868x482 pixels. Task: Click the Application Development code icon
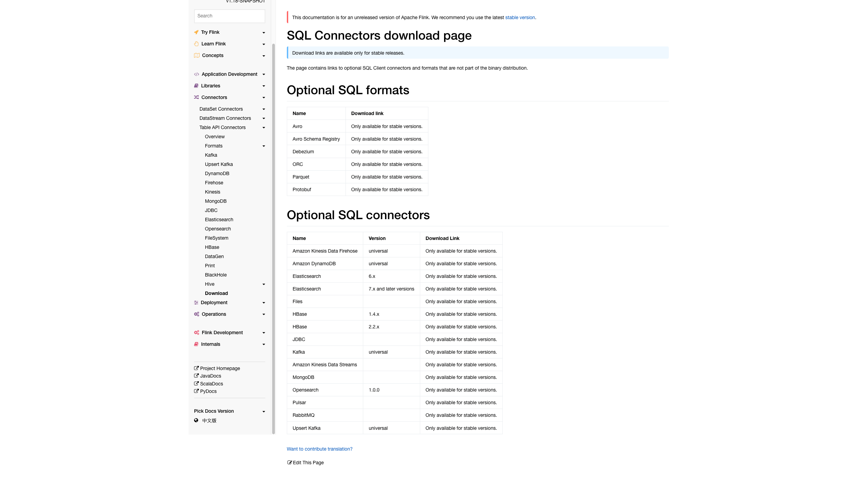point(196,74)
